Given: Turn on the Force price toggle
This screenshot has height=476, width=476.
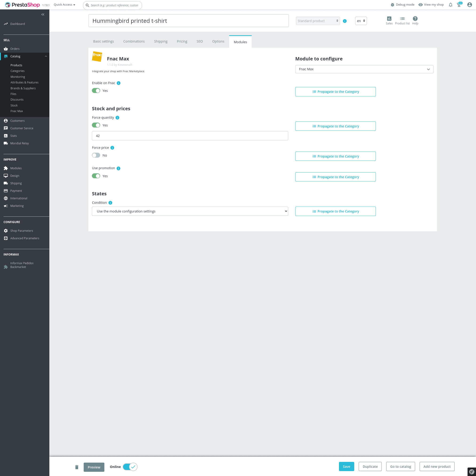Looking at the screenshot, I should point(96,155).
